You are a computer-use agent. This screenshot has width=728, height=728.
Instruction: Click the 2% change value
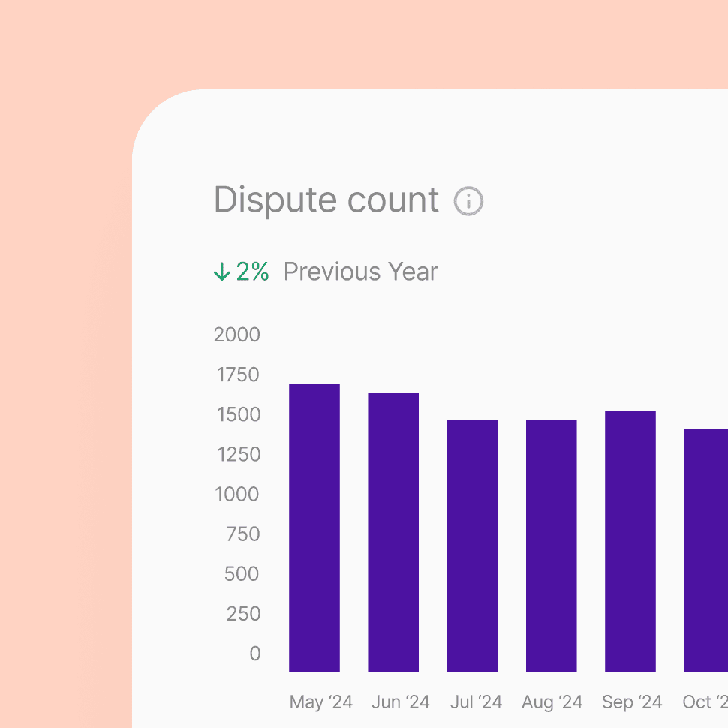[252, 272]
